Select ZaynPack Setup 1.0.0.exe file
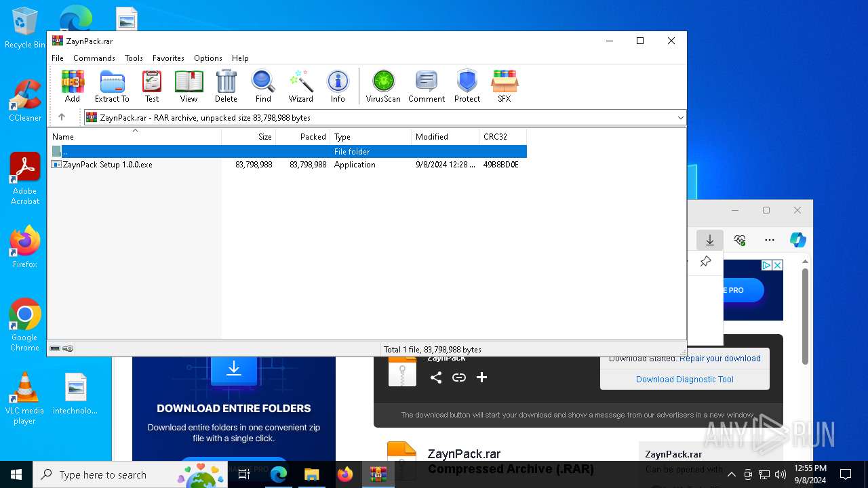Screen dimensions: 868x488 [108, 165]
